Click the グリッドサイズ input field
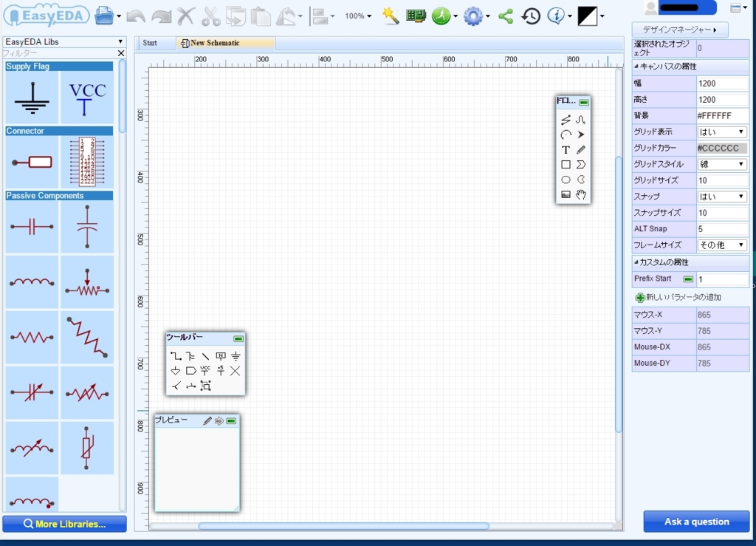 [722, 180]
